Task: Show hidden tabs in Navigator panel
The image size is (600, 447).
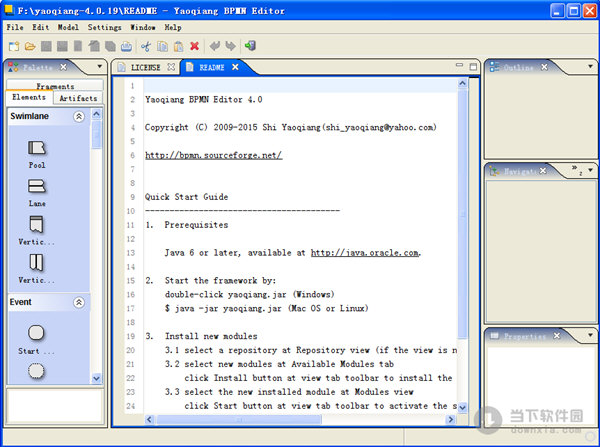Action: coord(577,170)
